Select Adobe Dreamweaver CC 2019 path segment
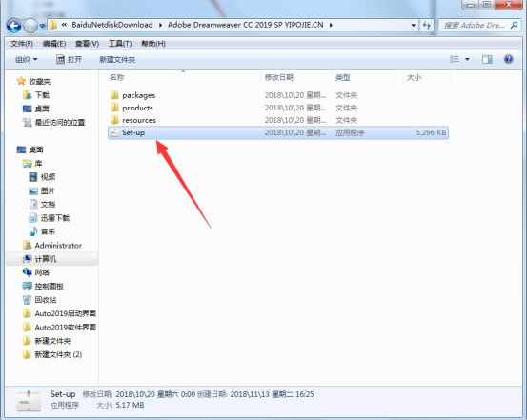 click(x=245, y=25)
